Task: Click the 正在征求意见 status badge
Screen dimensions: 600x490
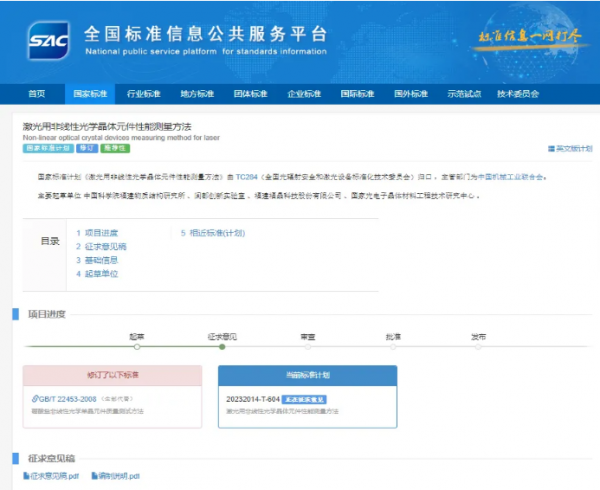Action: [305, 399]
